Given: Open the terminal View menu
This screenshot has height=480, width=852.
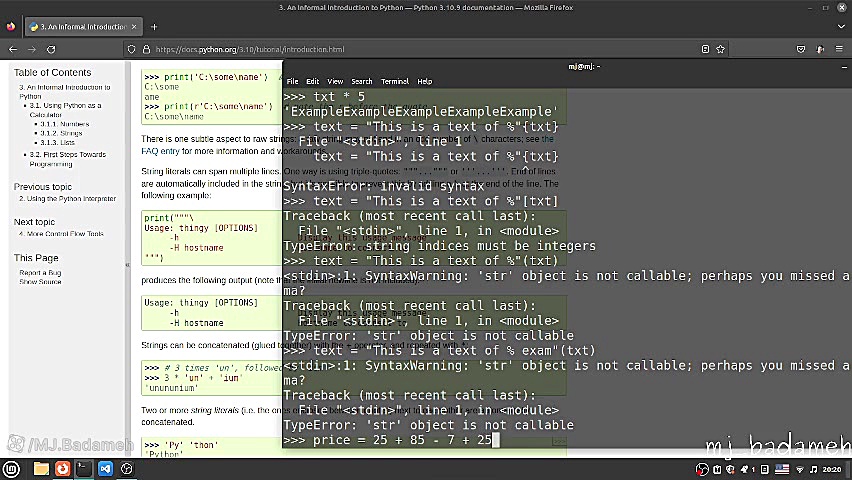Looking at the screenshot, I should click(335, 81).
